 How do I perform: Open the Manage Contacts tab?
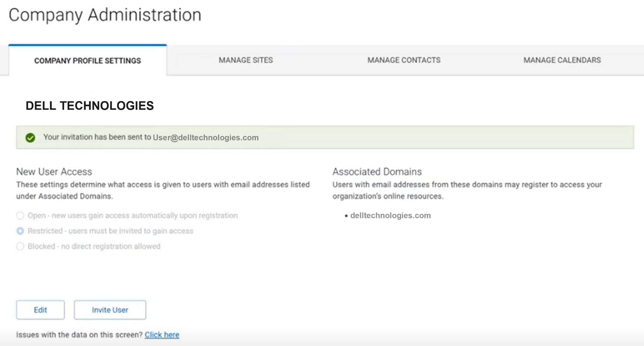point(404,60)
